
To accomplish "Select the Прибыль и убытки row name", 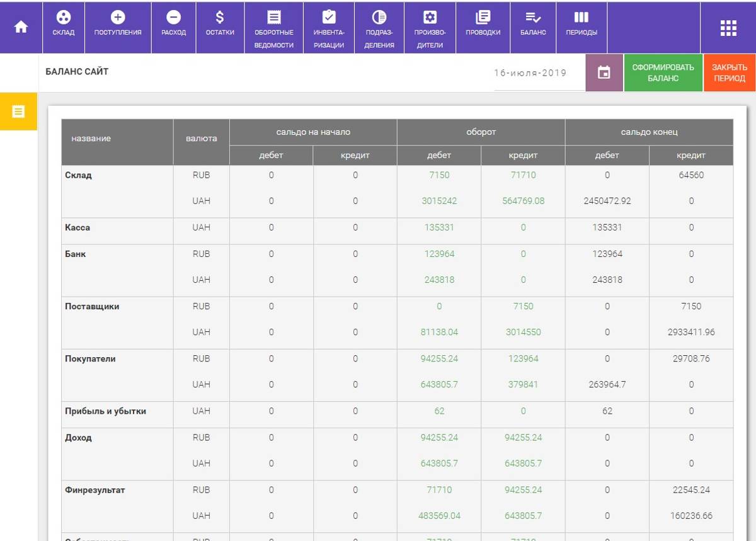I will pos(105,411).
